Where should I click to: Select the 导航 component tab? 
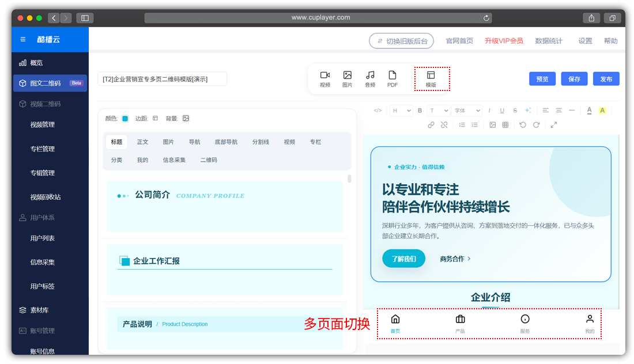coord(194,142)
